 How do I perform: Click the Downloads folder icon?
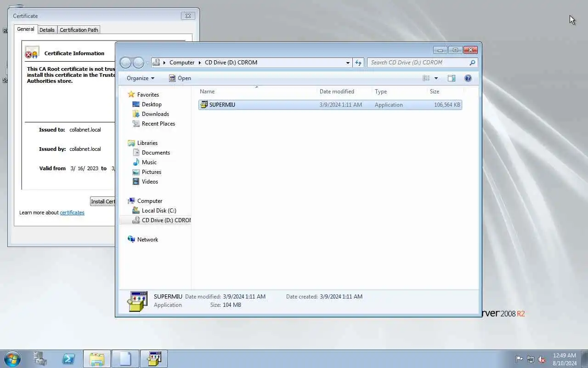(136, 114)
